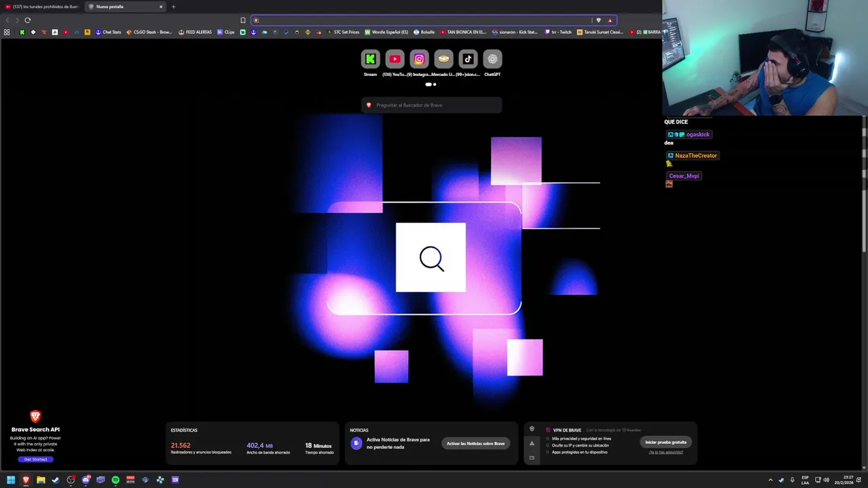Screen dimensions: 868x488
Task: Open the Tanuki Sunset Classi... bookmark
Action: tap(600, 32)
